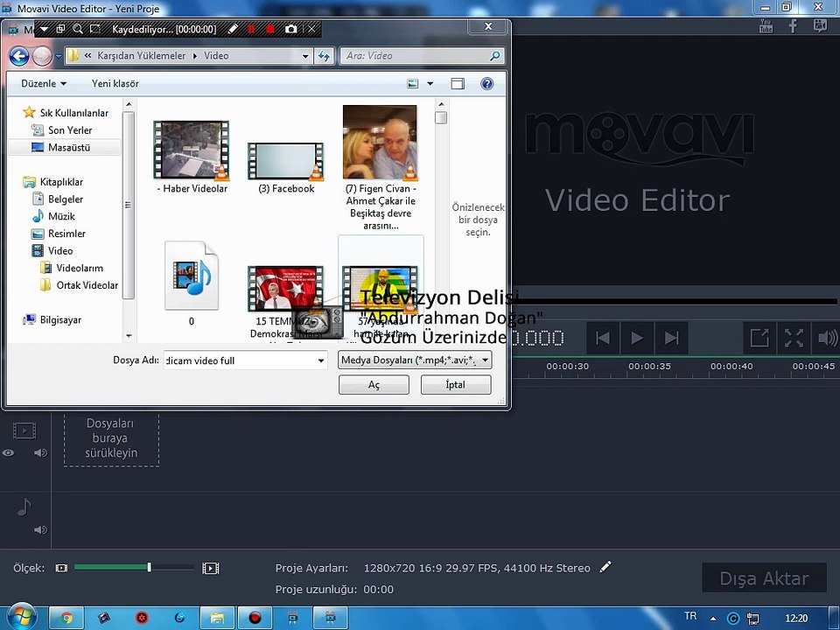This screenshot has width=840, height=630.
Task: Select Bilgisayar in navigation pane
Action: 60,320
